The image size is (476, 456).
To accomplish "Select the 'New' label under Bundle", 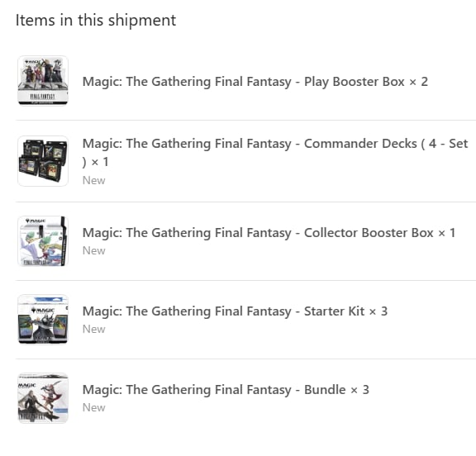I will tap(94, 408).
